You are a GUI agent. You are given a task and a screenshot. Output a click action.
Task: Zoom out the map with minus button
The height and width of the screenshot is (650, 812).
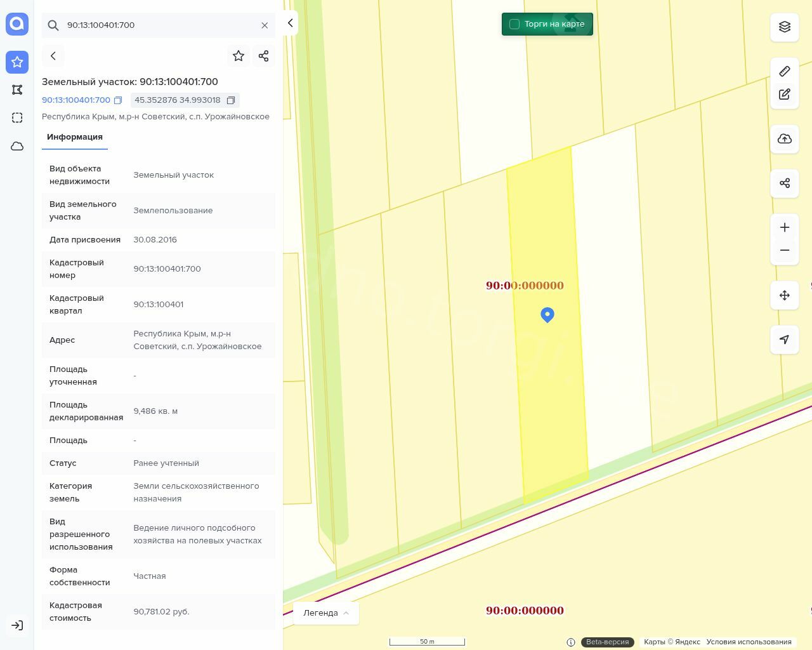[x=784, y=250]
